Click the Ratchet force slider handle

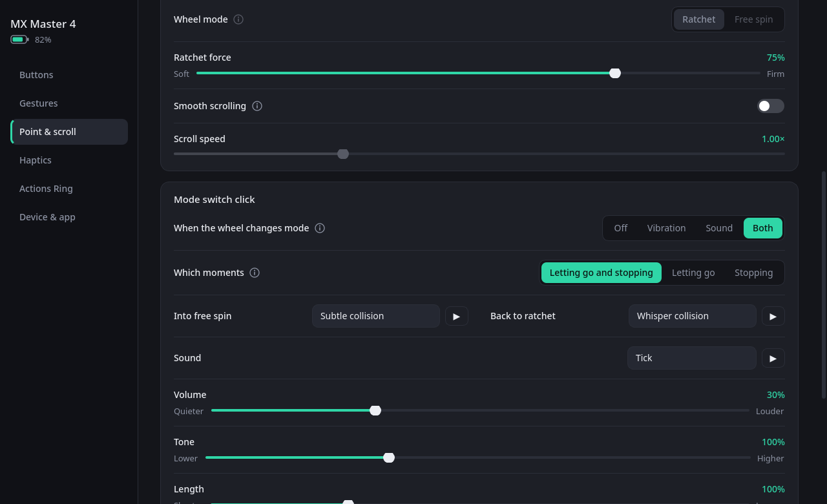615,73
